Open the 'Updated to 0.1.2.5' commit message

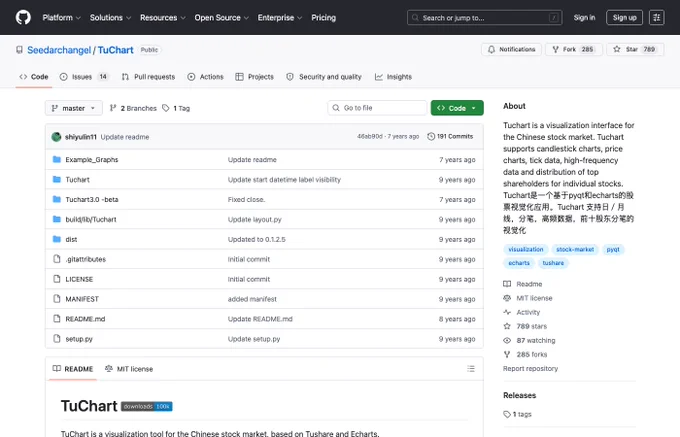(x=256, y=239)
